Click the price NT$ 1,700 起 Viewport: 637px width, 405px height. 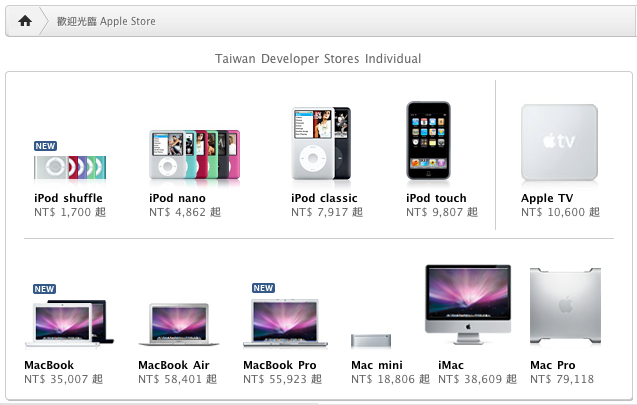coord(70,212)
